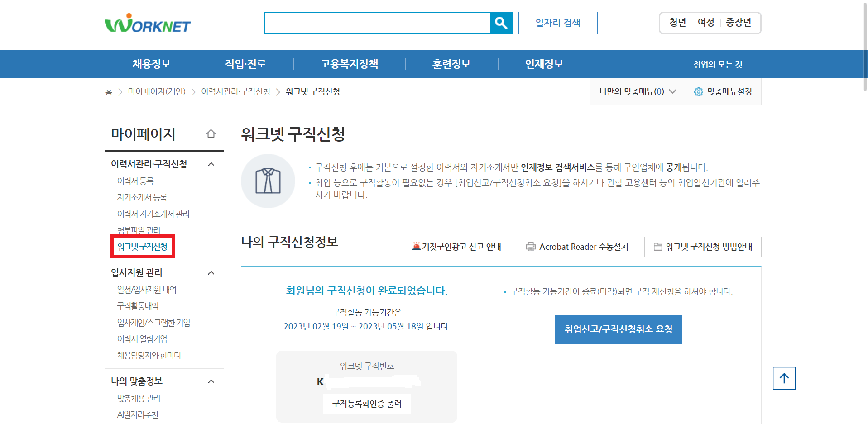
Task: Click the shirt and tie illustration icon
Action: tap(268, 181)
